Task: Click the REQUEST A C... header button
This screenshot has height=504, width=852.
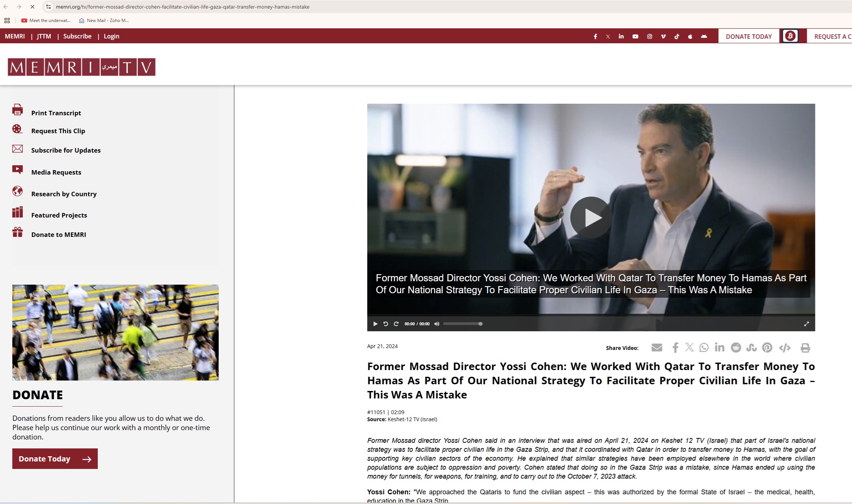Action: [x=829, y=36]
